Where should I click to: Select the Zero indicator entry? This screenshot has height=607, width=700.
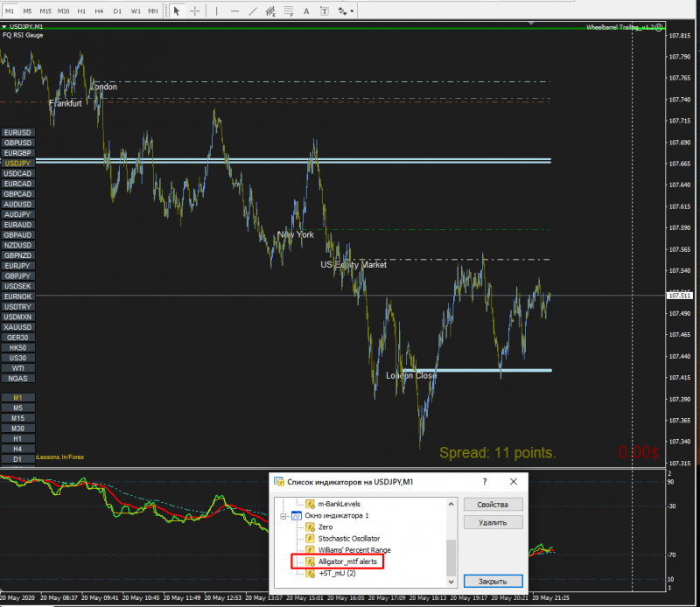pyautogui.click(x=325, y=527)
